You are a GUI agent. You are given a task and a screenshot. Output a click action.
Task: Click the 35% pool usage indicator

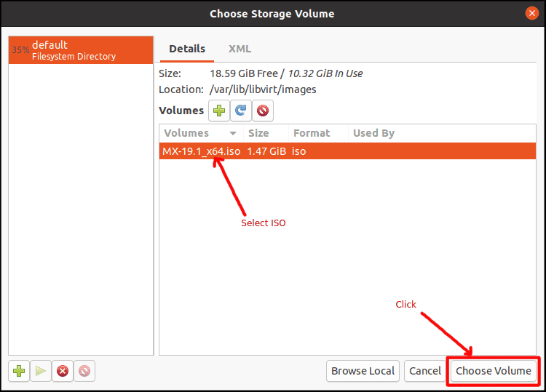click(x=20, y=50)
